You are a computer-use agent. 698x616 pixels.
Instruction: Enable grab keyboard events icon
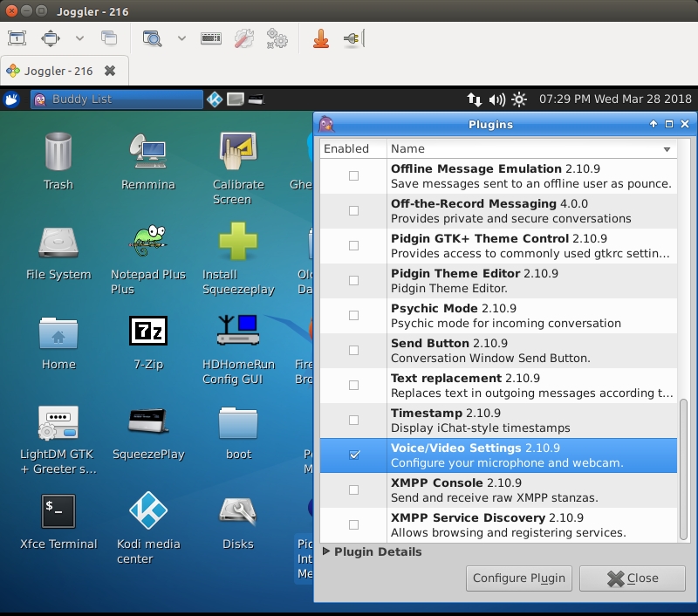[211, 38]
